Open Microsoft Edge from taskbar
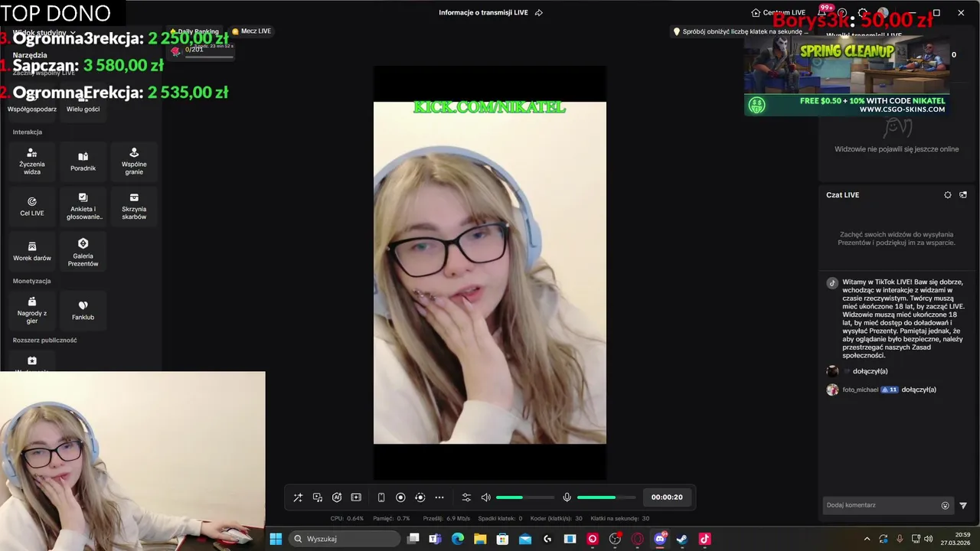980x551 pixels. [x=458, y=539]
